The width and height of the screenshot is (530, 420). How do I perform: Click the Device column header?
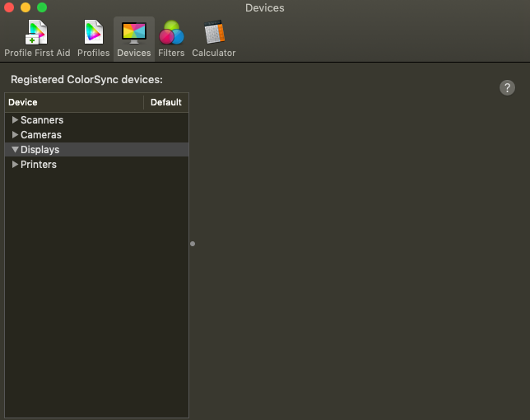(x=74, y=102)
